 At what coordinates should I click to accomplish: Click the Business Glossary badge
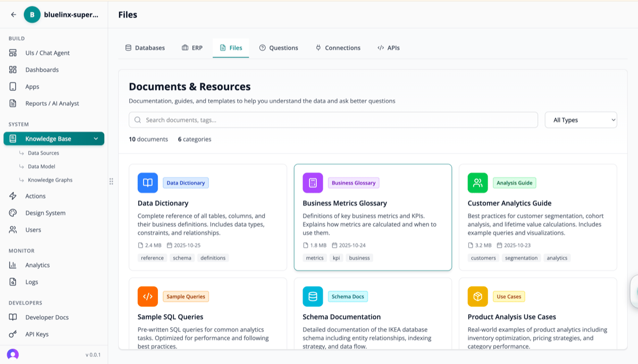point(354,183)
